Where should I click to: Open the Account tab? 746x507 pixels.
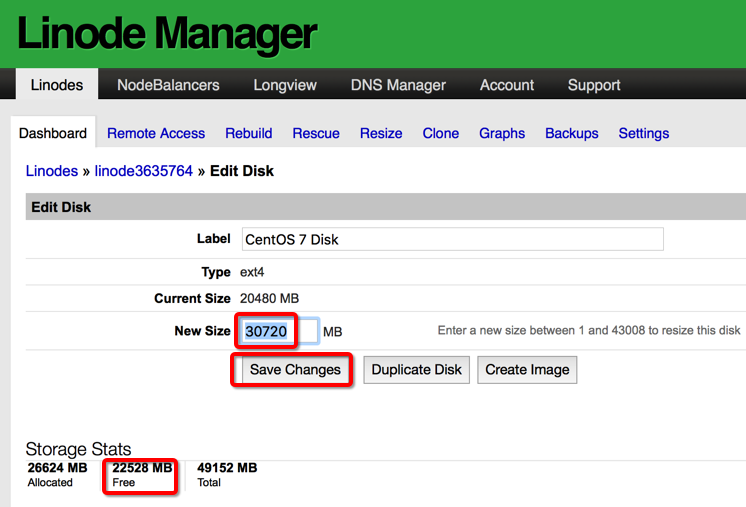pyautogui.click(x=507, y=85)
